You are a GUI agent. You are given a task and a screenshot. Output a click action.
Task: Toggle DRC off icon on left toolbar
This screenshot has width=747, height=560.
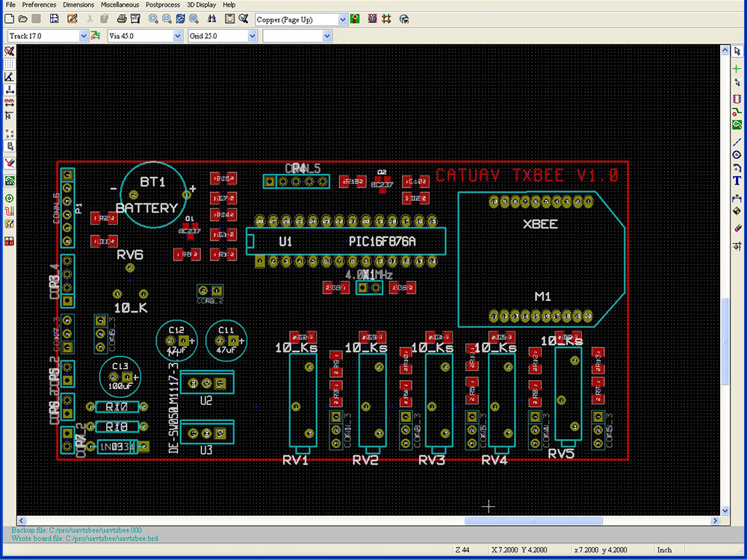coord(9,51)
